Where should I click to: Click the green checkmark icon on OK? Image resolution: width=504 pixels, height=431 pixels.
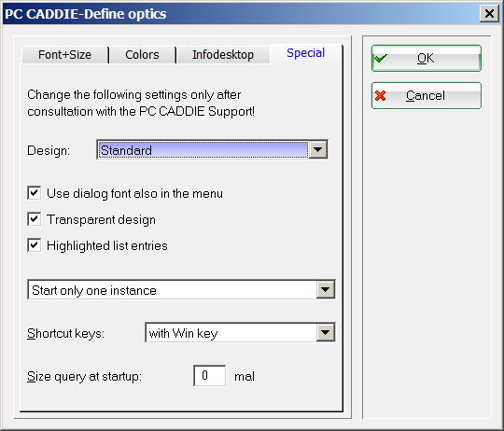381,59
